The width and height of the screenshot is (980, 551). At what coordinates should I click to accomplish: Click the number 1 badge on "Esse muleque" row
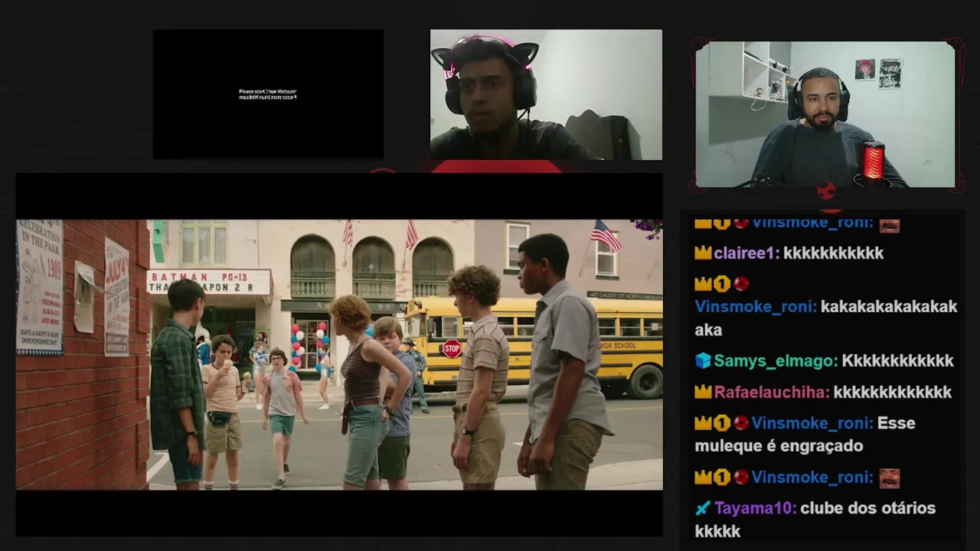coord(722,422)
